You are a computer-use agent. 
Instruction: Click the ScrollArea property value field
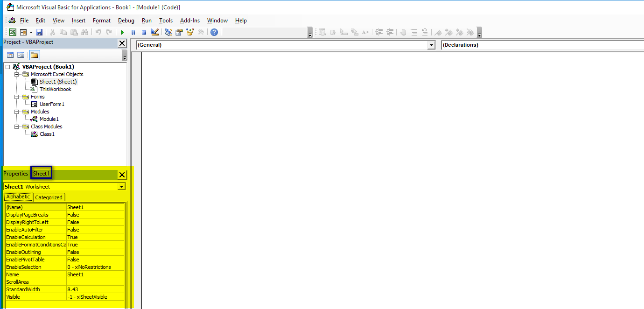pyautogui.click(x=96, y=282)
